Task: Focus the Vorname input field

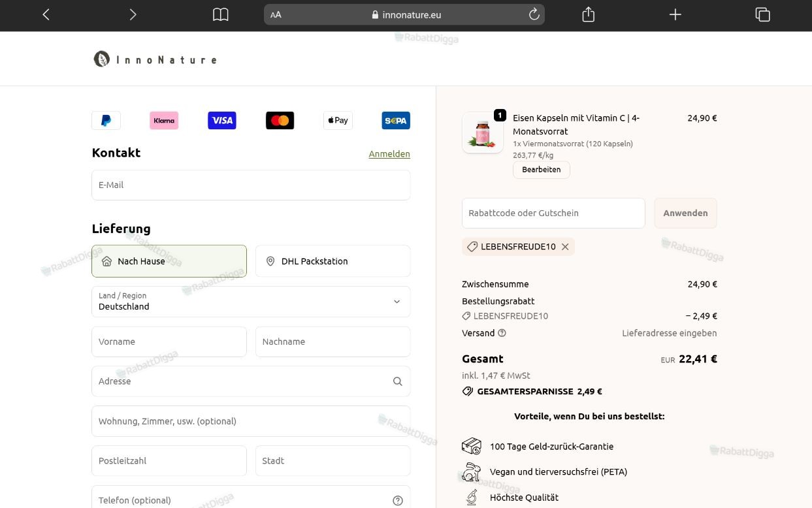Action: (169, 341)
